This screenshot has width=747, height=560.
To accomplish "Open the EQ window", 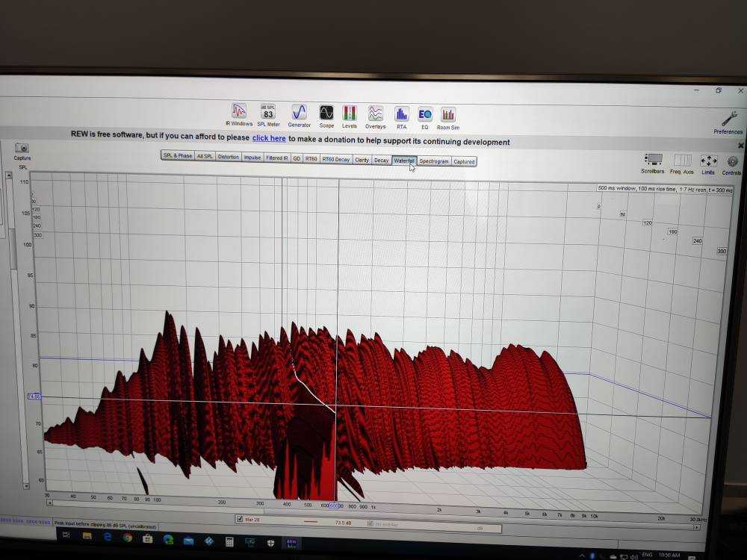I will (425, 118).
